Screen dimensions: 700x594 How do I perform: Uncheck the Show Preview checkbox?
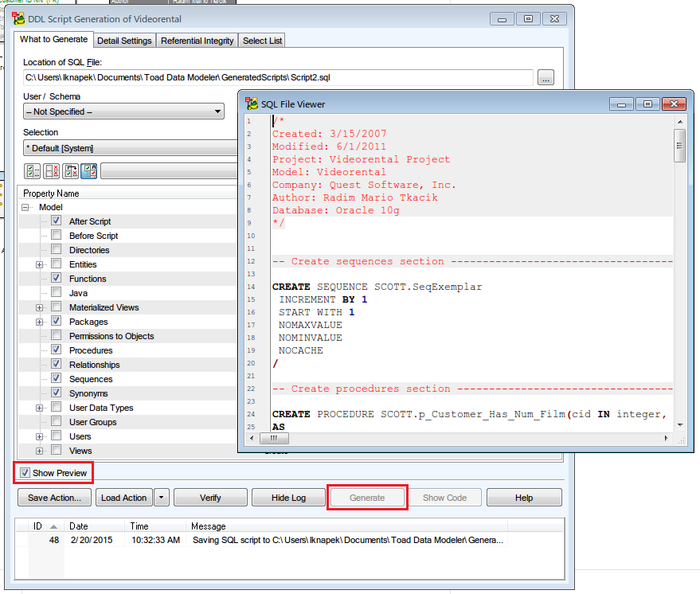(x=25, y=473)
